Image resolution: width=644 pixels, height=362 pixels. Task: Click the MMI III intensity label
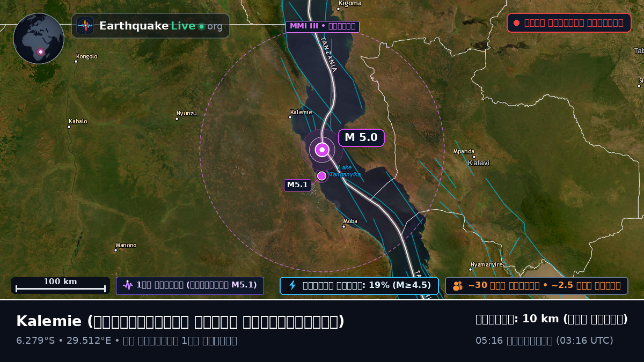click(x=323, y=26)
